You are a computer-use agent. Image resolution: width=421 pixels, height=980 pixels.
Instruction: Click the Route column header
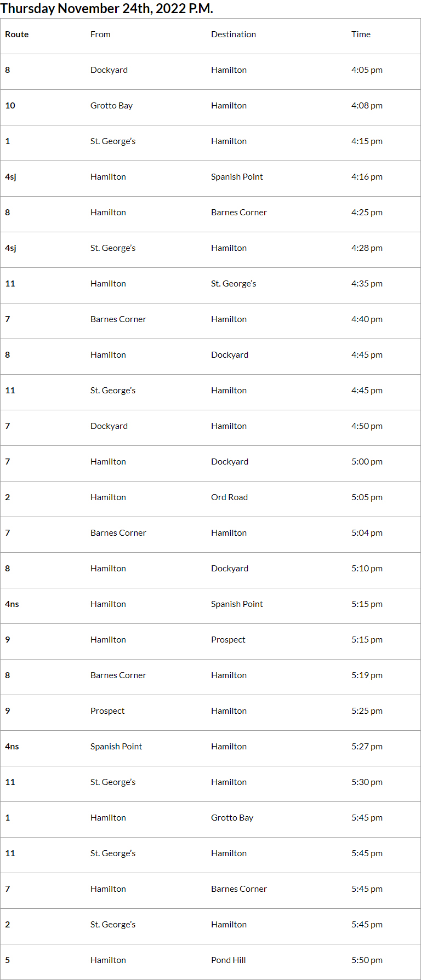click(17, 35)
